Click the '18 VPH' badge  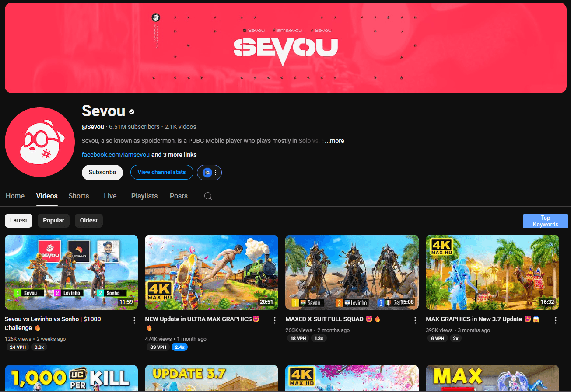click(299, 338)
